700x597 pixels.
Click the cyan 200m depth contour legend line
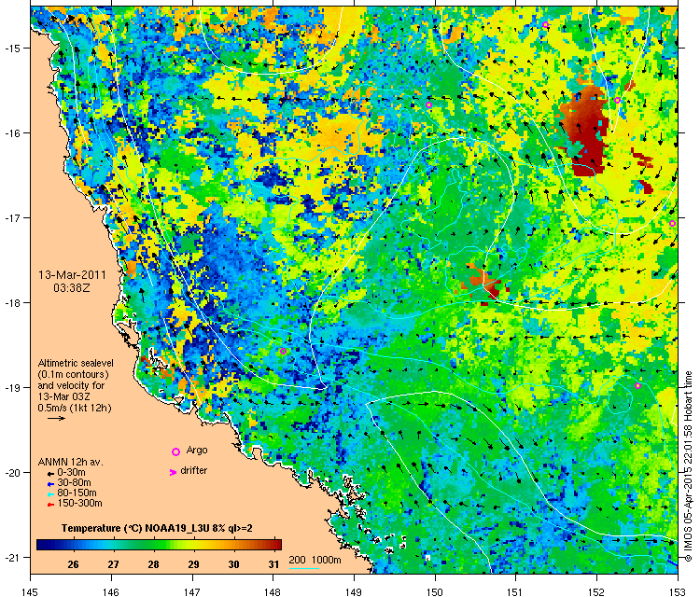coord(304,568)
